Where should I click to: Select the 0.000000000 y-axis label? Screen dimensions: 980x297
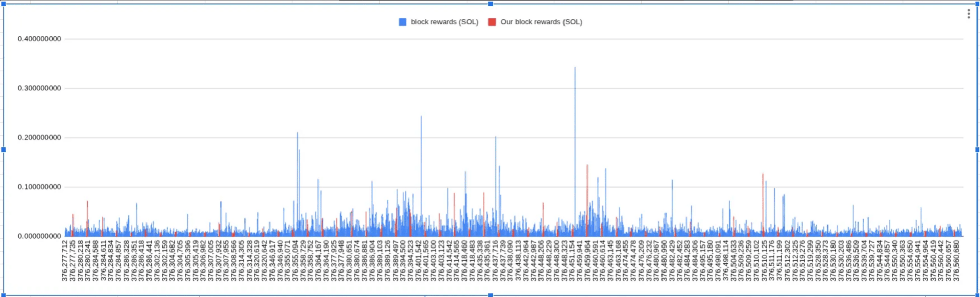pos(39,236)
